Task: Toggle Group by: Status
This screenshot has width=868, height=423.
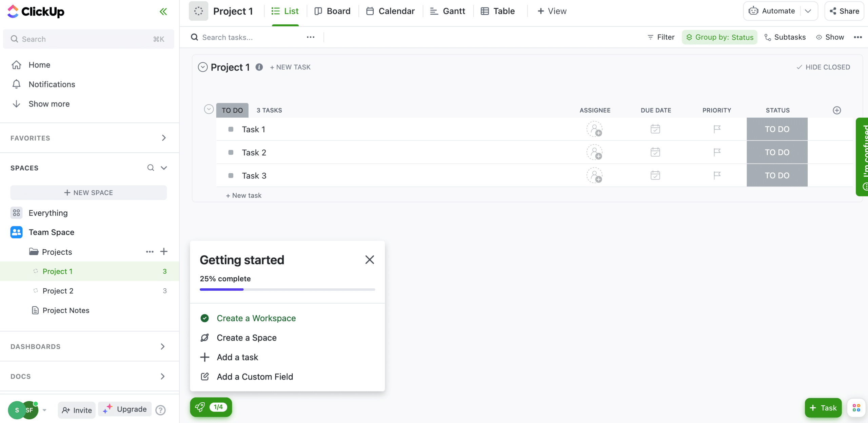Action: [719, 37]
